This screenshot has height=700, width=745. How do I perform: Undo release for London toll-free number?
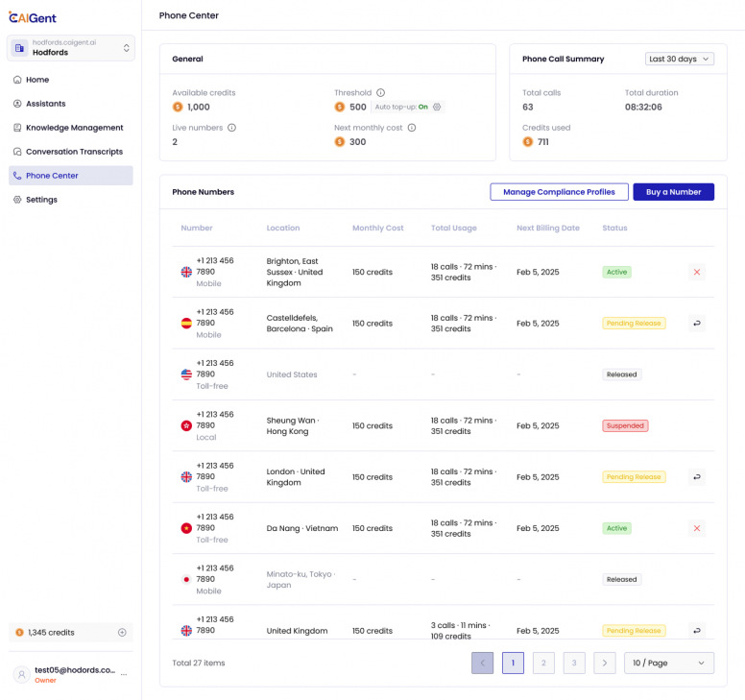click(697, 477)
